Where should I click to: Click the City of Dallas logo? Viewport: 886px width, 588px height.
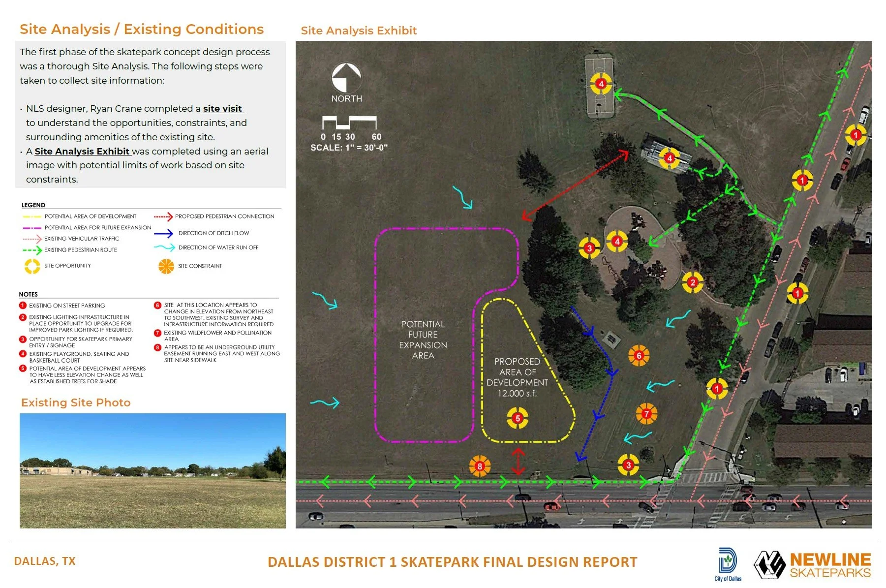point(728,564)
